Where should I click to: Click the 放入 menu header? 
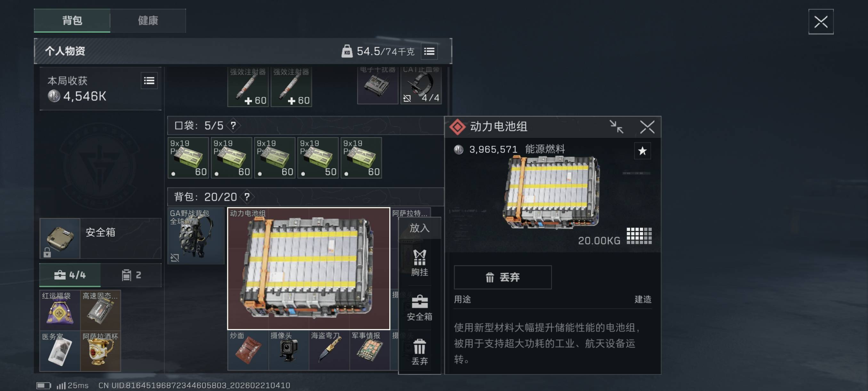tap(420, 228)
